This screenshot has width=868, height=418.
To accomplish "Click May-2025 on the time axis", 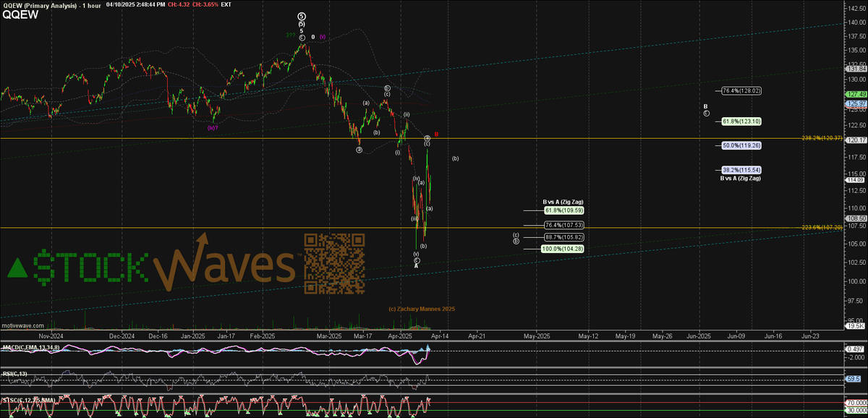I will [537, 336].
